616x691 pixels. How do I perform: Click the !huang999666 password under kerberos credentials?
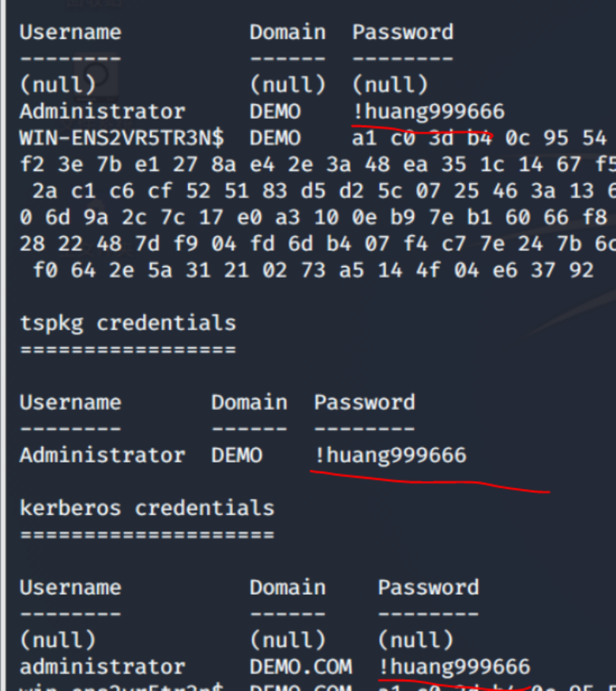454,667
